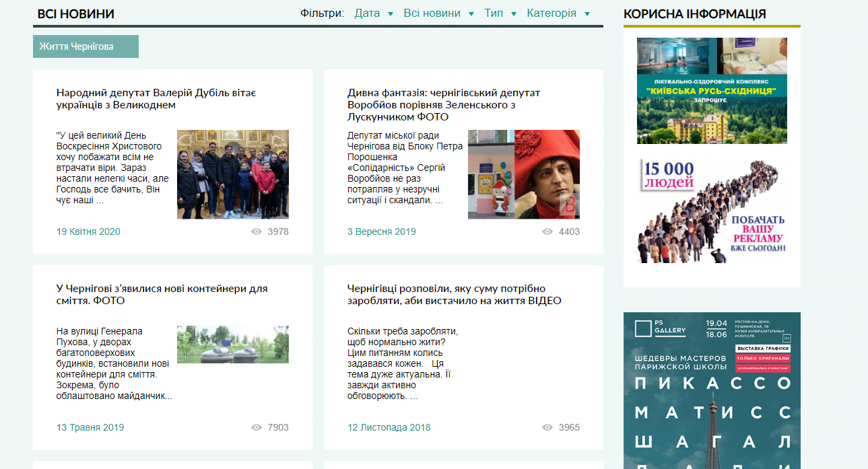The height and width of the screenshot is (469, 868).
Task: Click the church group photo thumbnail
Action: pos(233,174)
